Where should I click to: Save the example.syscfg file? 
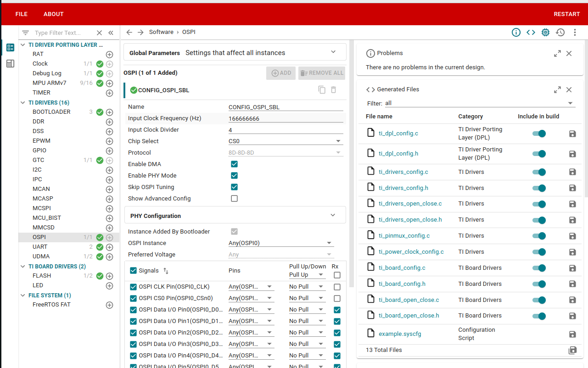[x=572, y=334]
